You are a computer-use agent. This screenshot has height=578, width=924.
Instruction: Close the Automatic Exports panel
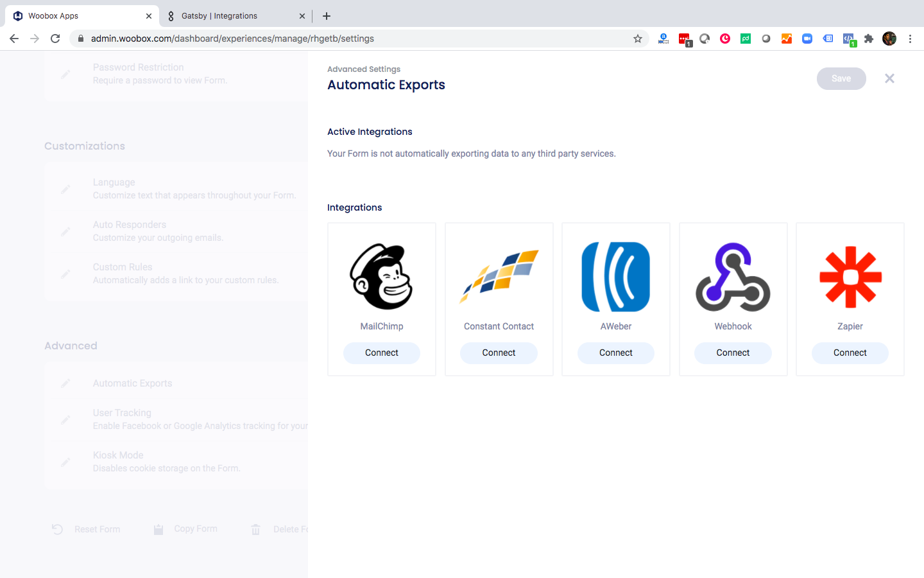point(889,78)
